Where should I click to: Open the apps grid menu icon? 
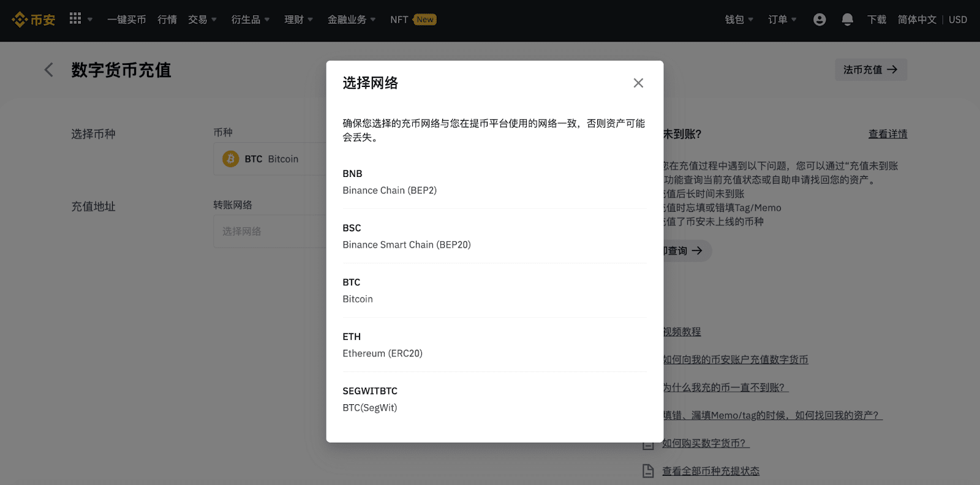coord(75,18)
